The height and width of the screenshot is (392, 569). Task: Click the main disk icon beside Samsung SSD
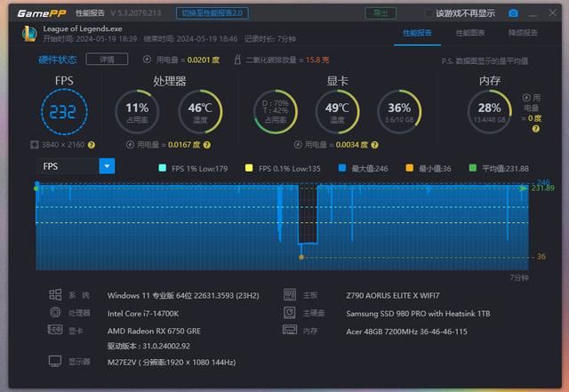(x=290, y=313)
